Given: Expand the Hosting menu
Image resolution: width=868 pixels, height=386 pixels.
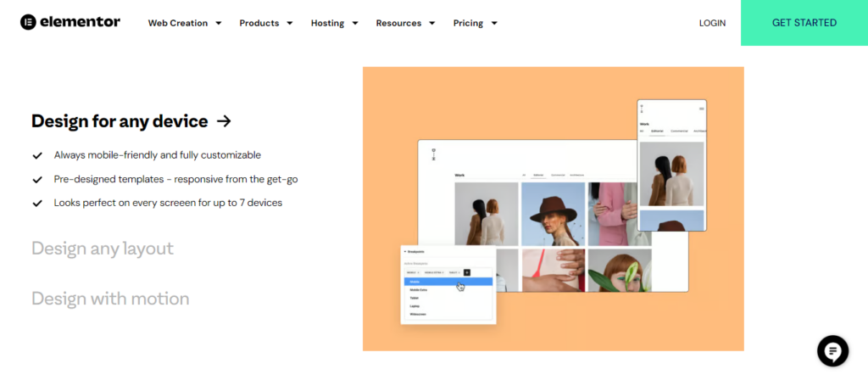Looking at the screenshot, I should pos(334,23).
